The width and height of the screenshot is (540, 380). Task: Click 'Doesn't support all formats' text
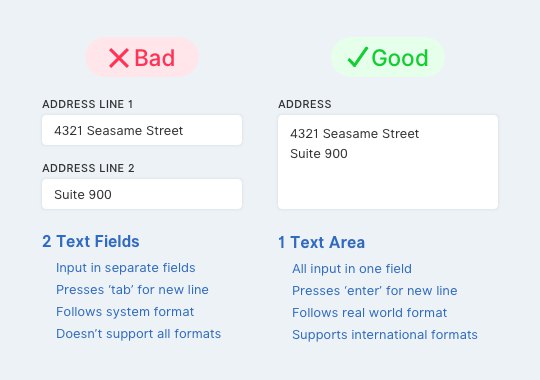tap(138, 333)
